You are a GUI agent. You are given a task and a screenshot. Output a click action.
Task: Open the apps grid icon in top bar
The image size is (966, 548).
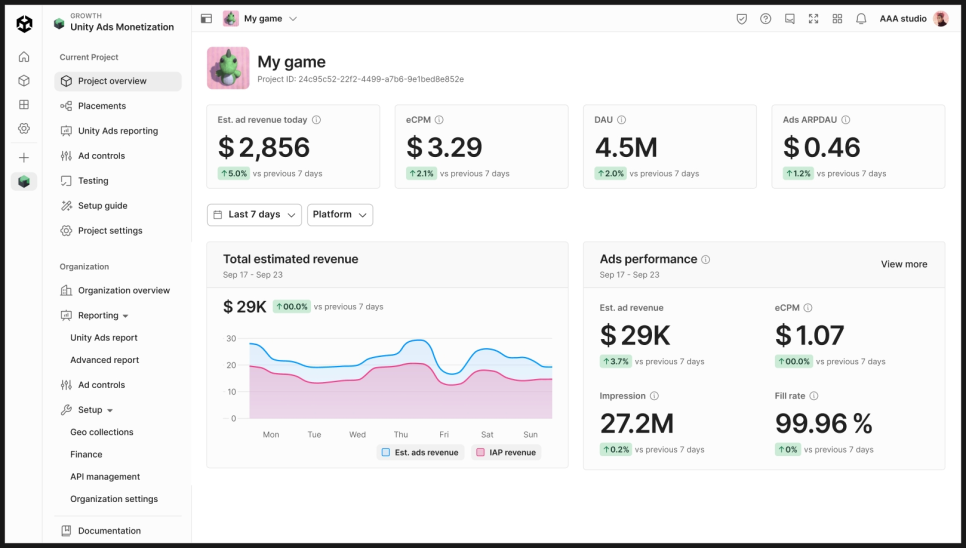(x=837, y=19)
